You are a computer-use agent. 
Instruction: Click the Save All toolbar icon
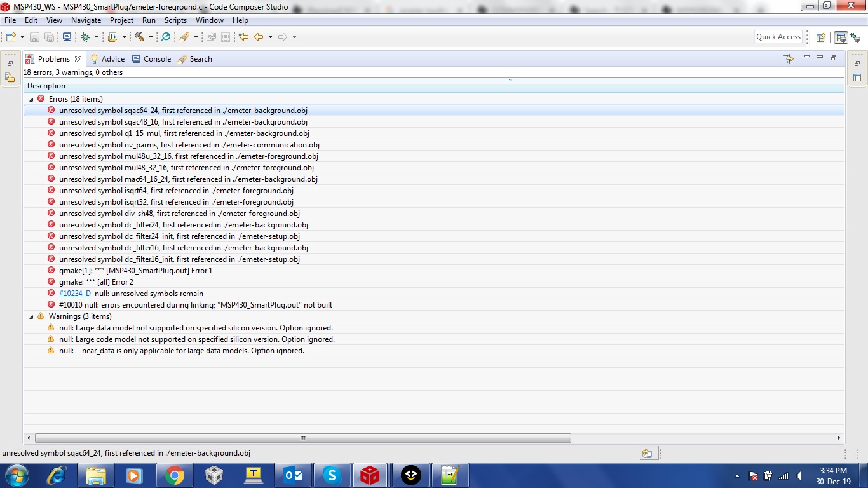pyautogui.click(x=49, y=37)
